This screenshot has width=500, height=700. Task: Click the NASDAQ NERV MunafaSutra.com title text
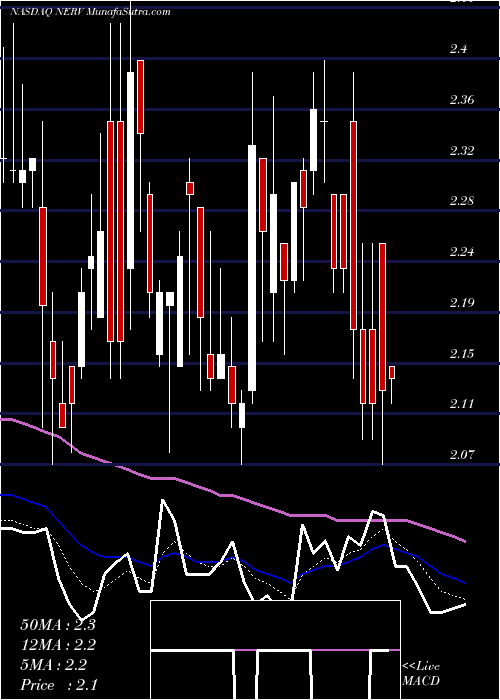(90, 12)
